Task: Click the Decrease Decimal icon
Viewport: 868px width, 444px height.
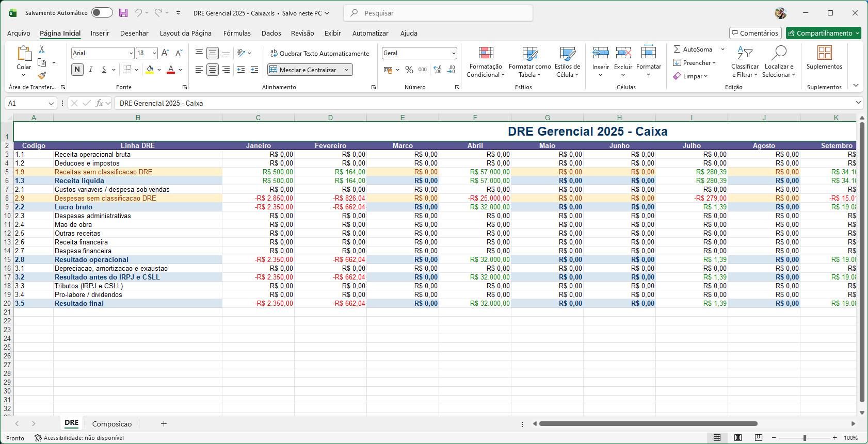Action: 451,70
